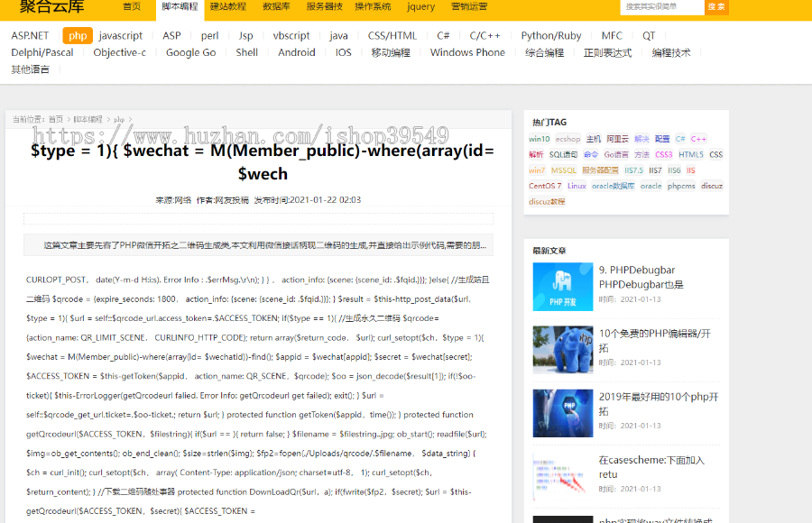Click the oracle数据库 hot tag
This screenshot has width=812, height=523.
point(614,186)
